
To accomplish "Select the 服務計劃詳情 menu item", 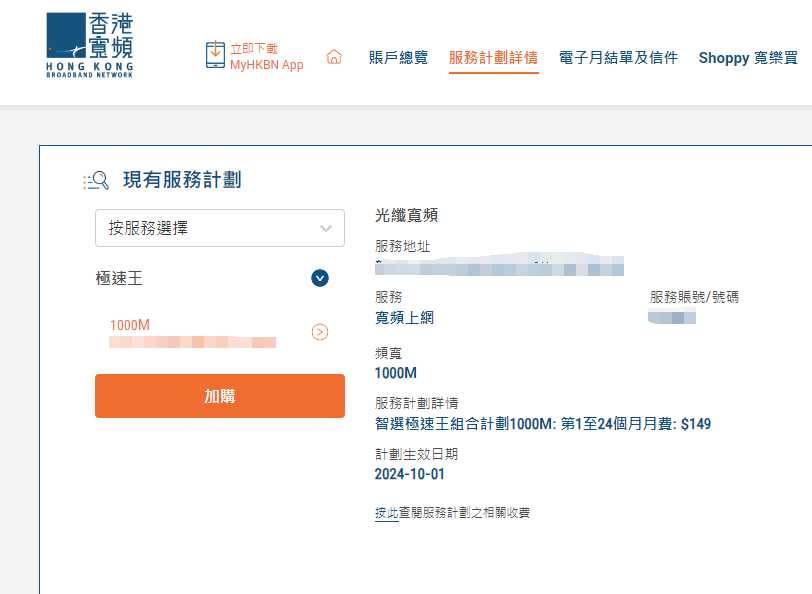I will pos(494,57).
